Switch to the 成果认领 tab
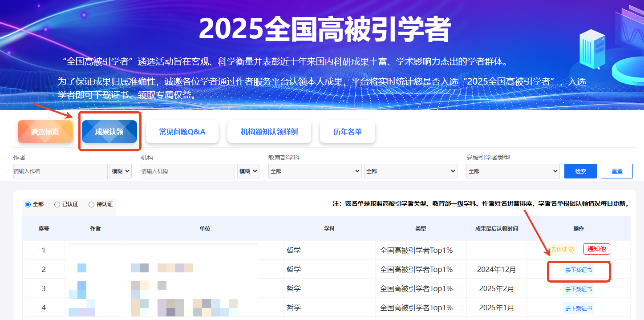644x320 pixels. (x=109, y=132)
